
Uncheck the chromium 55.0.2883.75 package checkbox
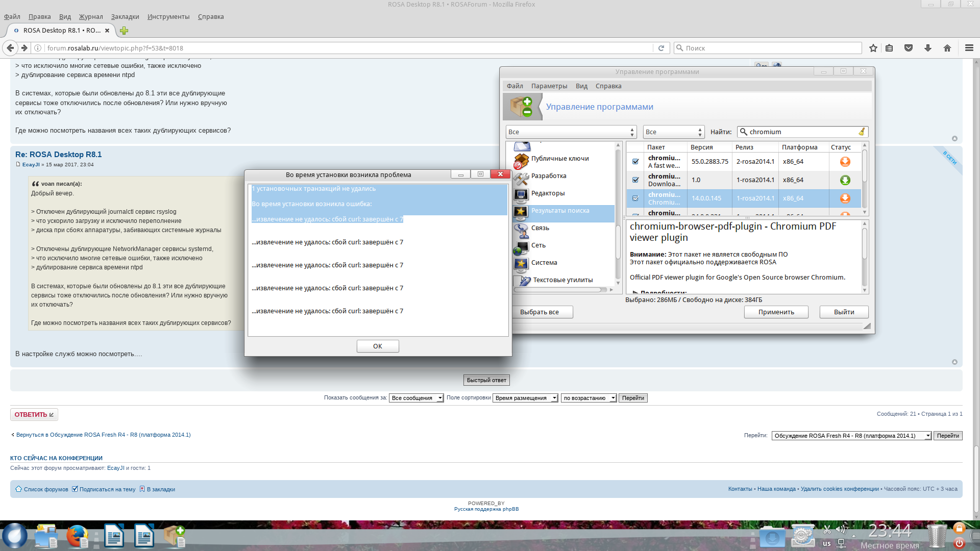pyautogui.click(x=635, y=162)
